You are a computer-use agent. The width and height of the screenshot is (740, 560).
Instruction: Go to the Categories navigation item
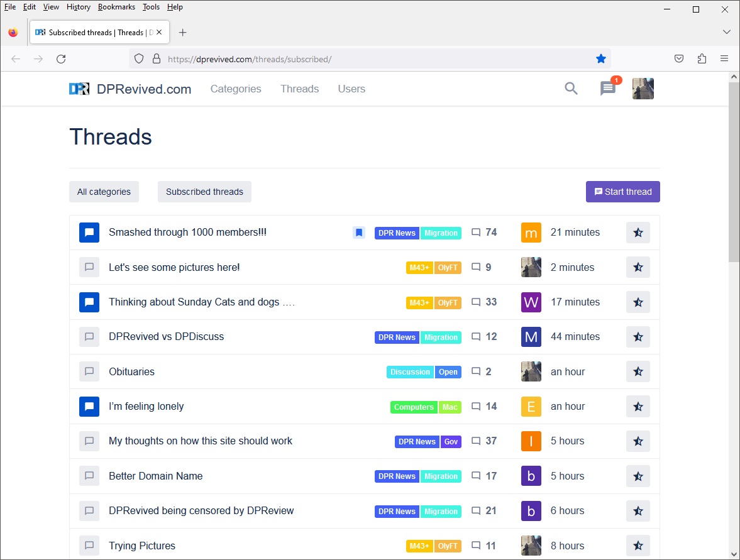[x=236, y=89]
